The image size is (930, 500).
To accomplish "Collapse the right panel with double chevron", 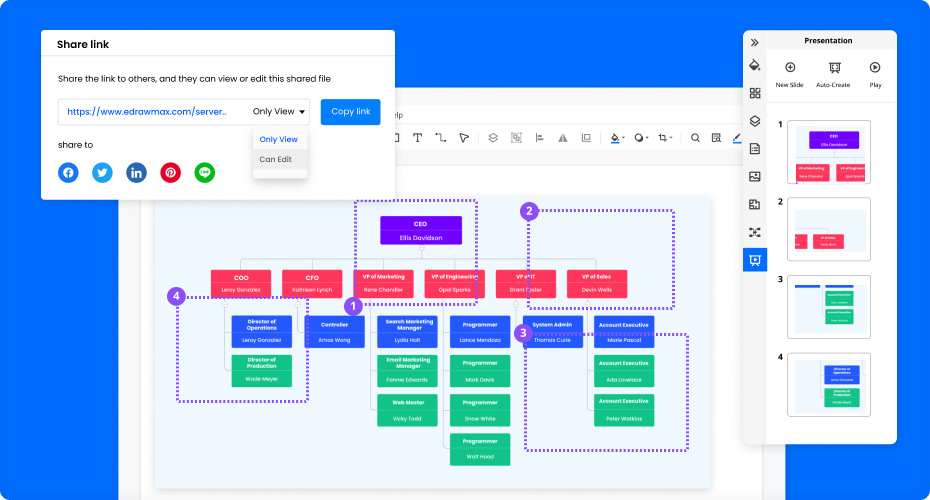I will [x=755, y=42].
